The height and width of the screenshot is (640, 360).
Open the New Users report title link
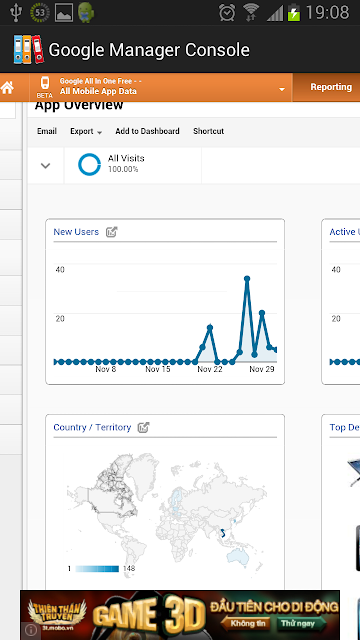pos(76,232)
